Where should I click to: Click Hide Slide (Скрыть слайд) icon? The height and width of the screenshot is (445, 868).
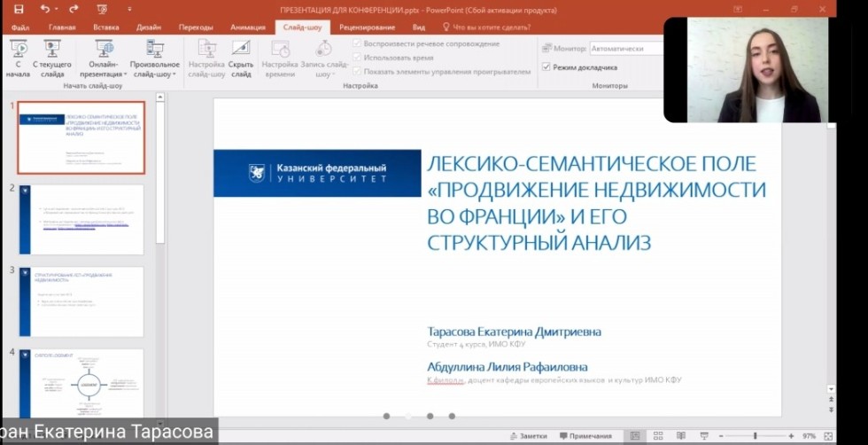click(x=241, y=58)
